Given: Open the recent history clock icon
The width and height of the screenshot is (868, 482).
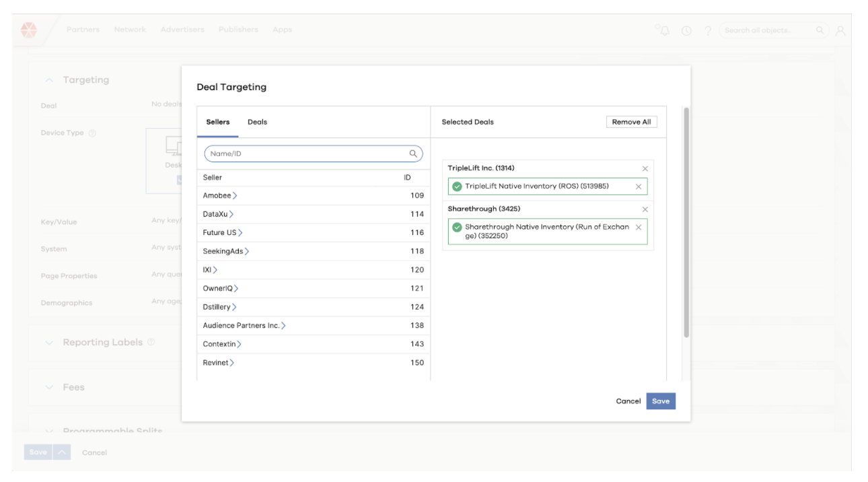Looking at the screenshot, I should (686, 30).
